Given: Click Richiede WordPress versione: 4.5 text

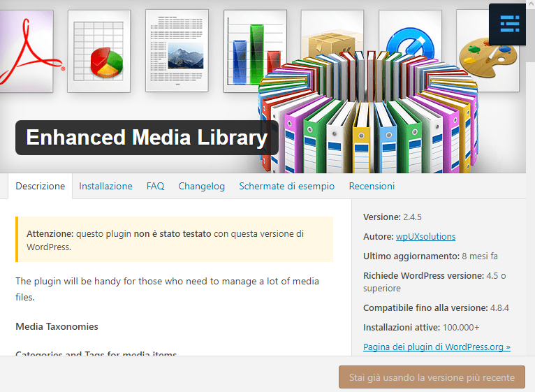Looking at the screenshot, I should tap(434, 282).
